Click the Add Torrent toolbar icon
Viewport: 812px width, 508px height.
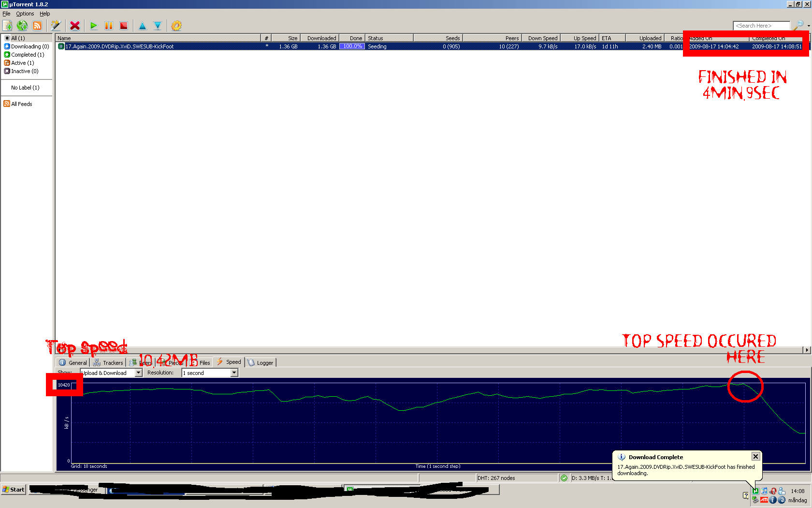[8, 26]
